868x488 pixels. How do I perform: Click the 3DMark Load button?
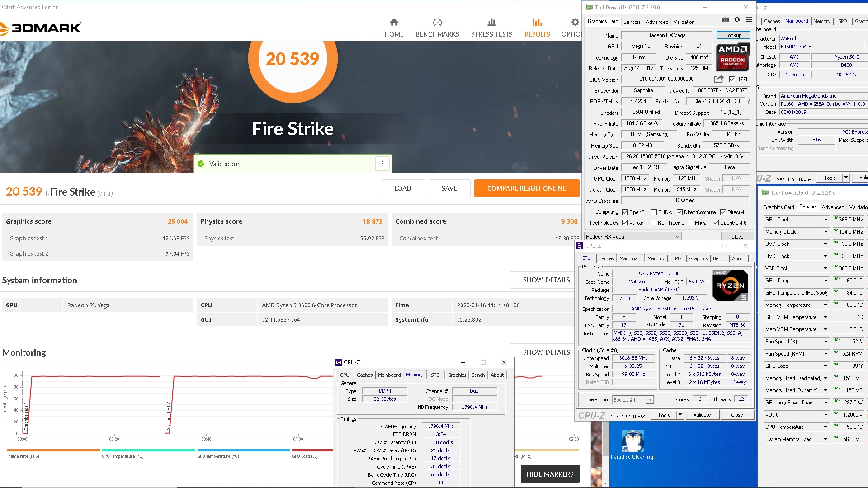pyautogui.click(x=403, y=188)
